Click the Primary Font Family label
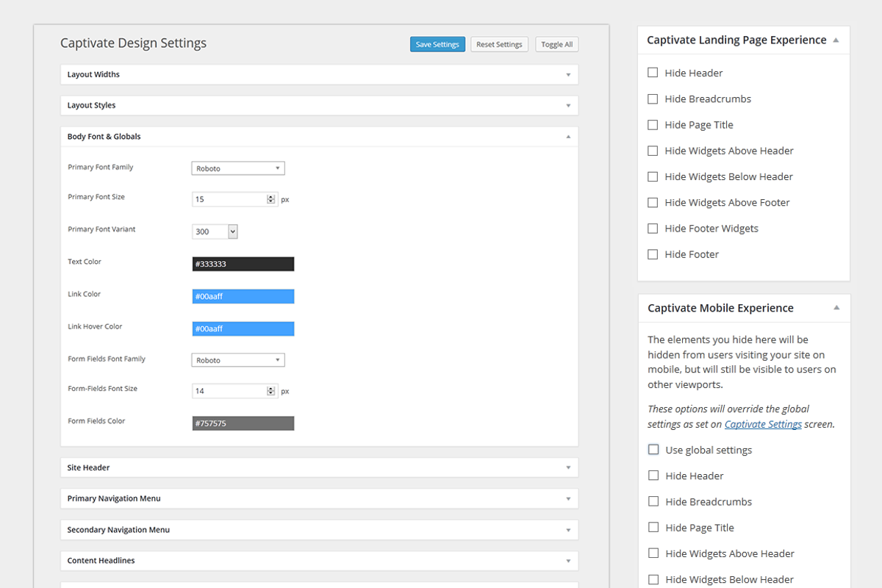This screenshot has height=588, width=882. point(101,167)
